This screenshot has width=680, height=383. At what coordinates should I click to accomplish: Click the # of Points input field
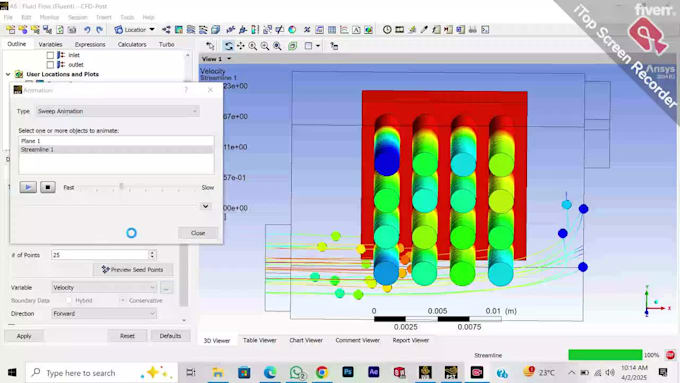tap(100, 255)
